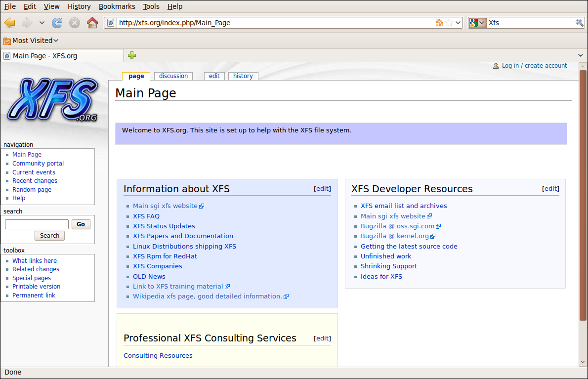Click the Log in / create account link

[x=534, y=66]
